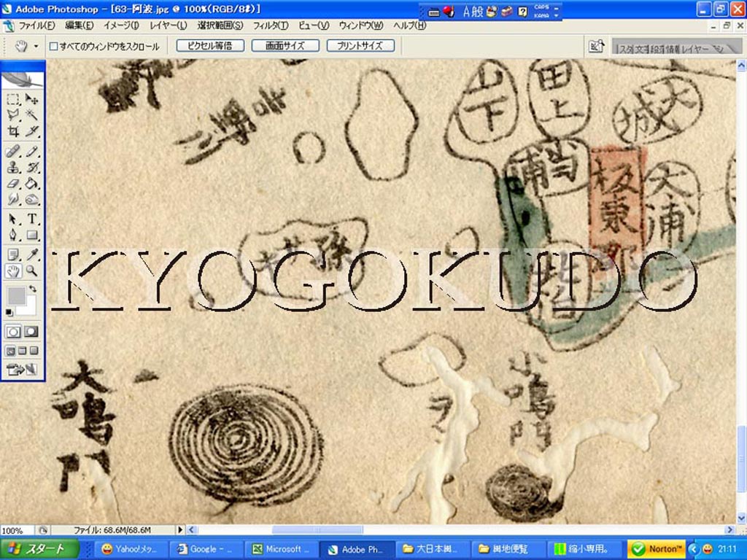Click the プリントサイズ (Print Size) button
The image size is (747, 560).
360,46
